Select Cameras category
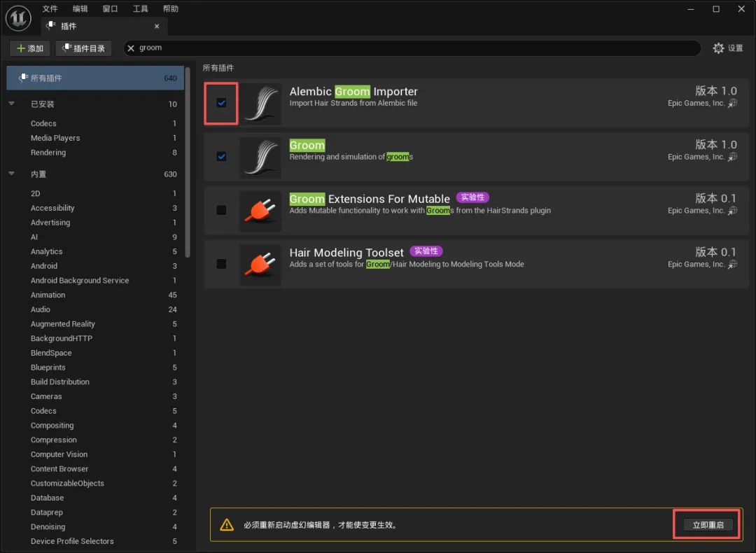 [95, 395]
